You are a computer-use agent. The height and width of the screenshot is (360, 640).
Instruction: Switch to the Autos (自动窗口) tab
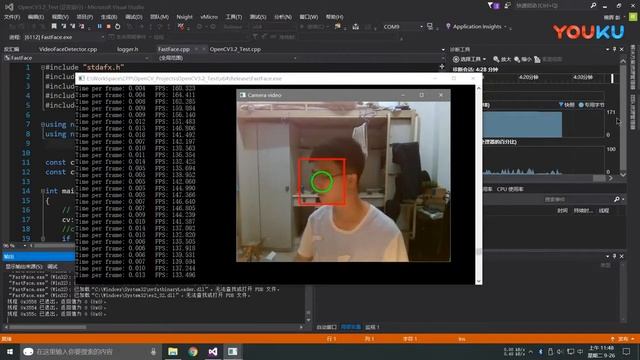pyautogui.click(x=327, y=327)
